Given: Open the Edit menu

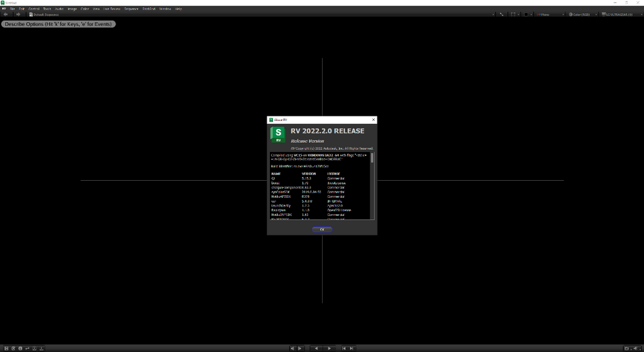Looking at the screenshot, I should (21, 9).
